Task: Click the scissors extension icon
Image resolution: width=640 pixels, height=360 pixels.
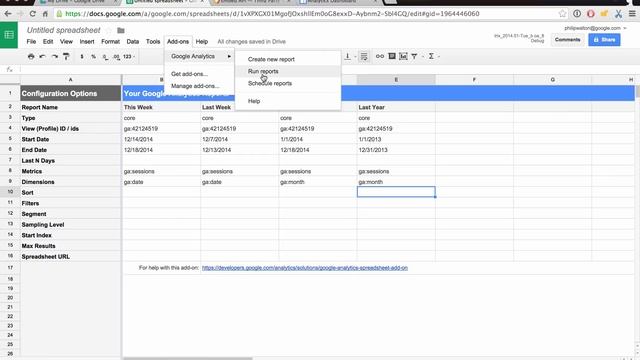Action: tap(618, 14)
